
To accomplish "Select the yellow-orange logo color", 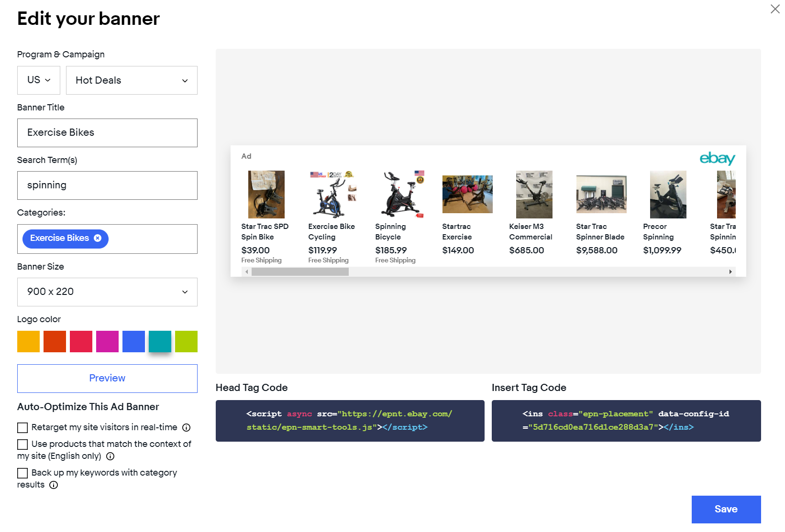I will click(28, 341).
